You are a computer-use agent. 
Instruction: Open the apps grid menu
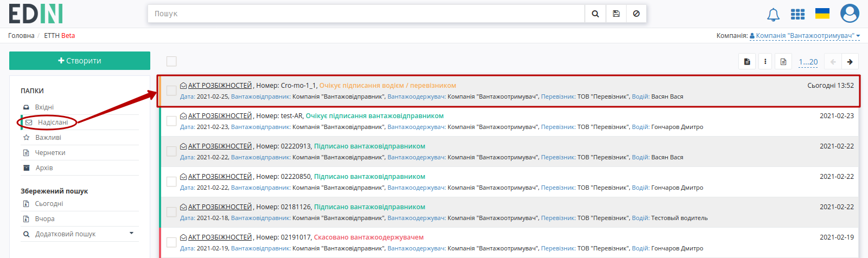pos(797,14)
